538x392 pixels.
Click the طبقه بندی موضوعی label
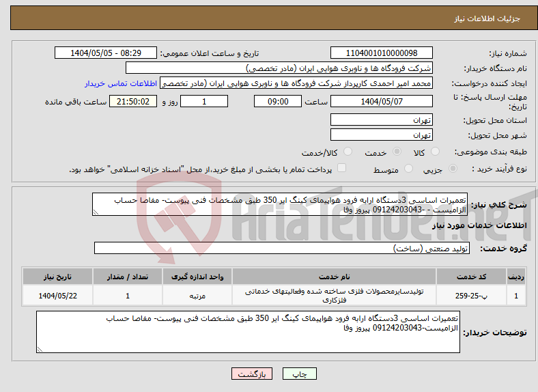491,152
